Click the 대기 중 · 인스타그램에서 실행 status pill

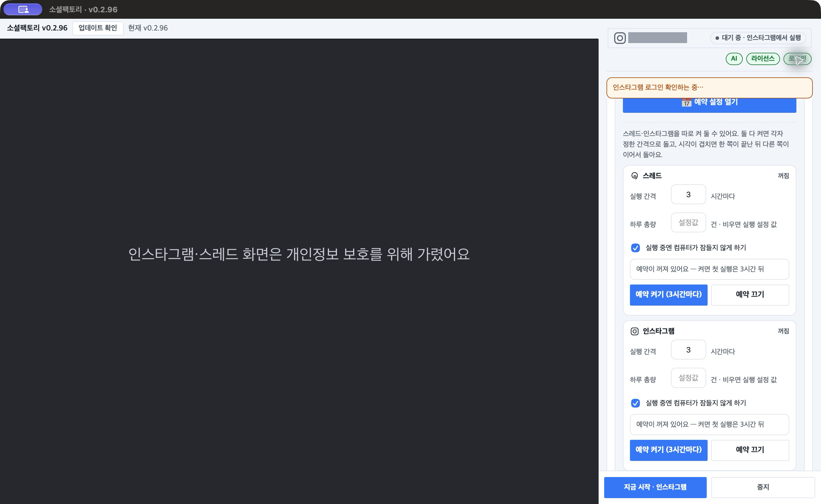click(758, 38)
